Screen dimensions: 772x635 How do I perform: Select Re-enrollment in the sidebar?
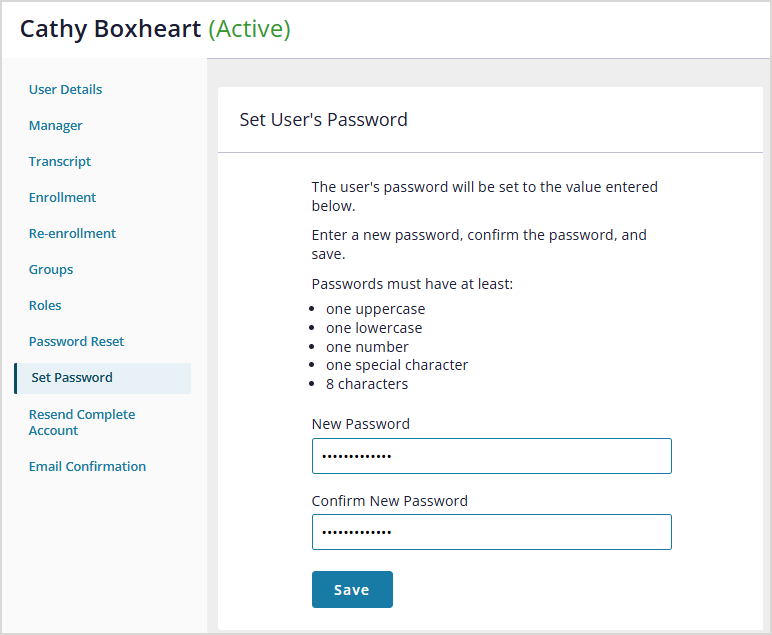[x=72, y=234]
